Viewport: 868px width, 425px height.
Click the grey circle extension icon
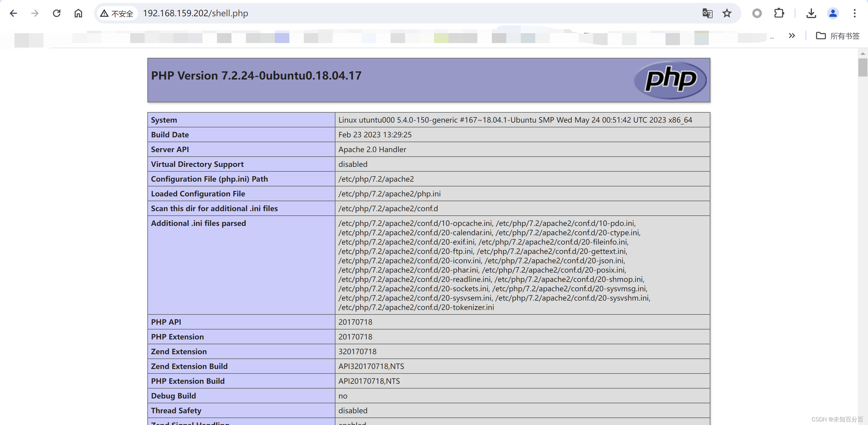click(757, 14)
